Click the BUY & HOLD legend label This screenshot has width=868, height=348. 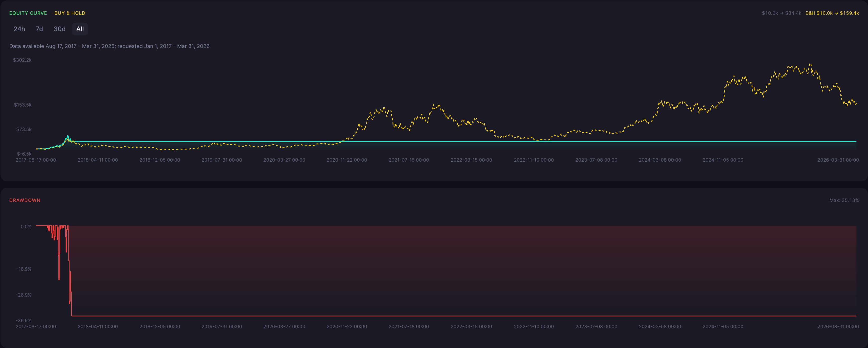click(70, 13)
